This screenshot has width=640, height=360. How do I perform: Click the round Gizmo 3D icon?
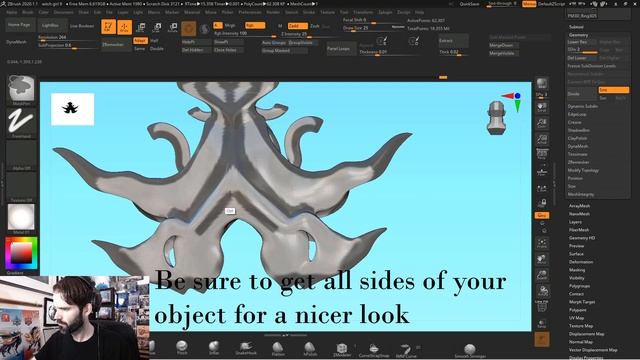(x=189, y=29)
